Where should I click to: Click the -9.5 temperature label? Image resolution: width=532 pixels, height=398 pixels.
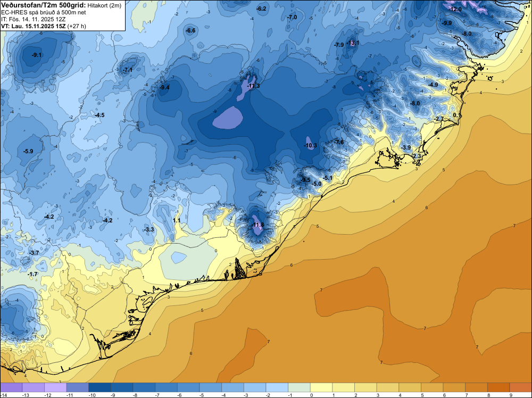point(305,180)
